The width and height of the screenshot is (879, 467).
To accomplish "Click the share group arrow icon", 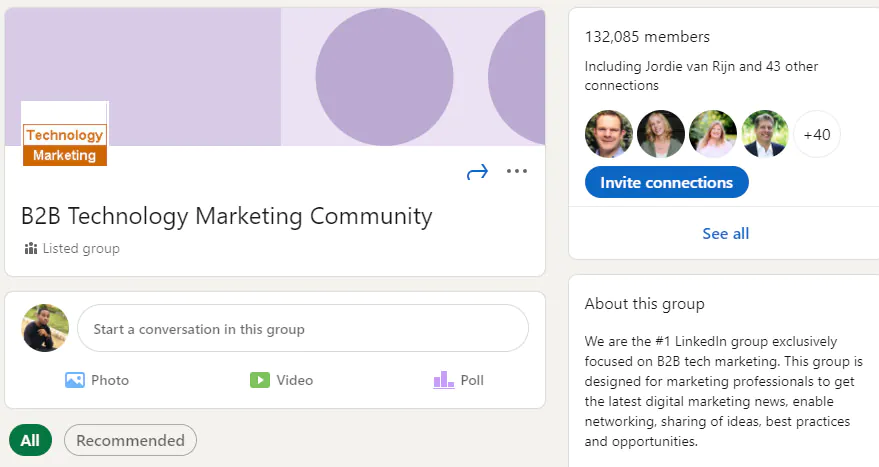I will [478, 172].
